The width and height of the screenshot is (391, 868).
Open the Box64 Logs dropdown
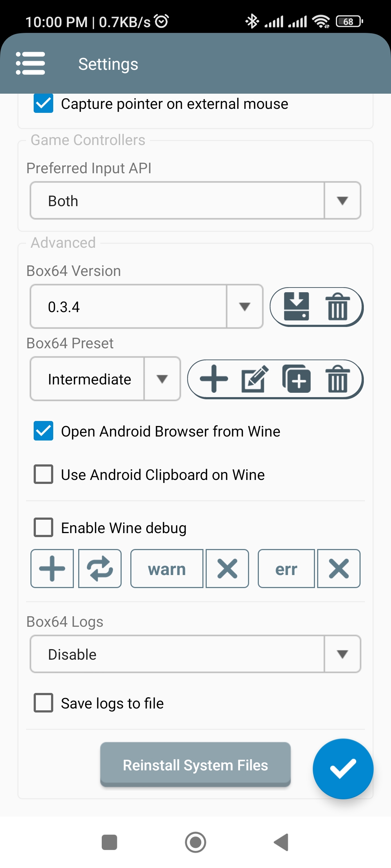195,654
